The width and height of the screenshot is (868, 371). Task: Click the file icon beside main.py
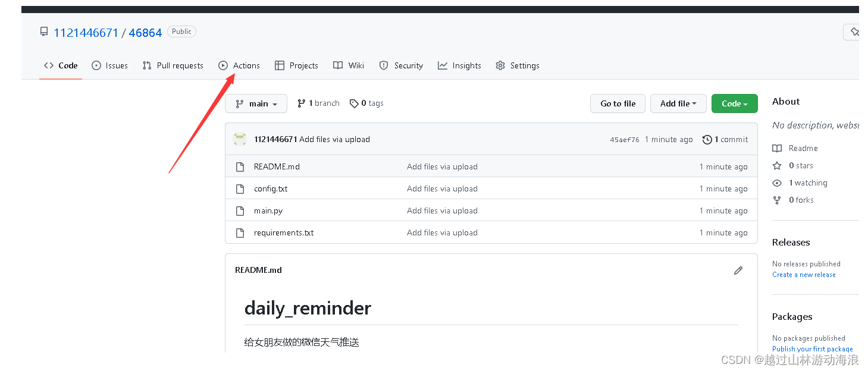(x=240, y=211)
